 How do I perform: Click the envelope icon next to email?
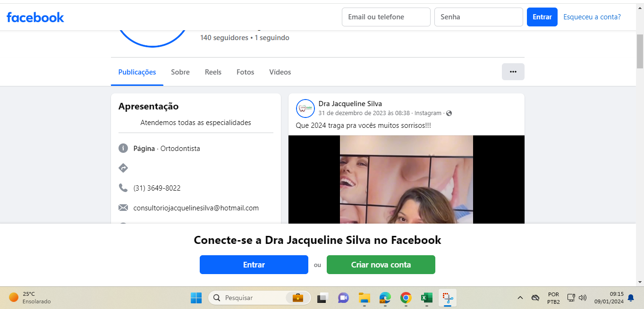(x=123, y=208)
